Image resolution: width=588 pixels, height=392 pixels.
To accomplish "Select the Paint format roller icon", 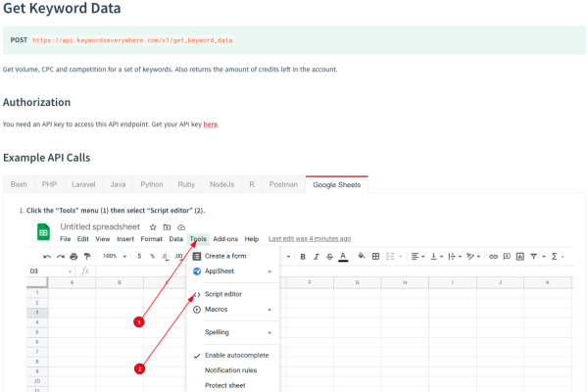I will pyautogui.click(x=87, y=256).
